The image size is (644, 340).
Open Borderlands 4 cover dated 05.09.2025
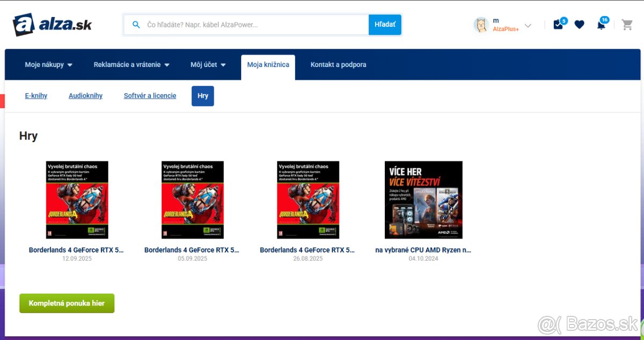point(192,200)
